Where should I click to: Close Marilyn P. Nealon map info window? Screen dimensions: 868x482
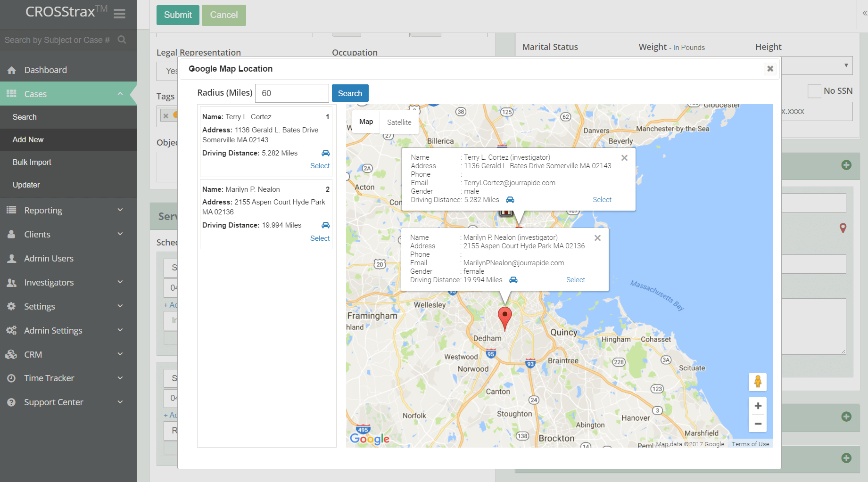pos(597,238)
